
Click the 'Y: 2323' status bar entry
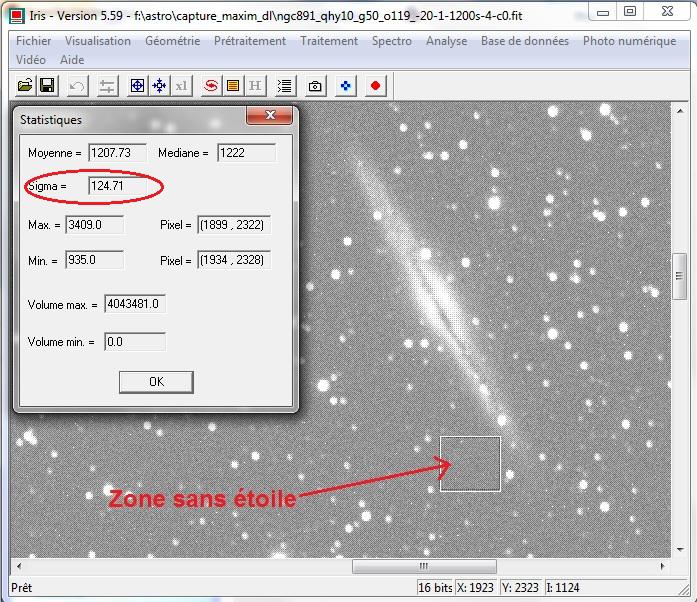pos(521,588)
